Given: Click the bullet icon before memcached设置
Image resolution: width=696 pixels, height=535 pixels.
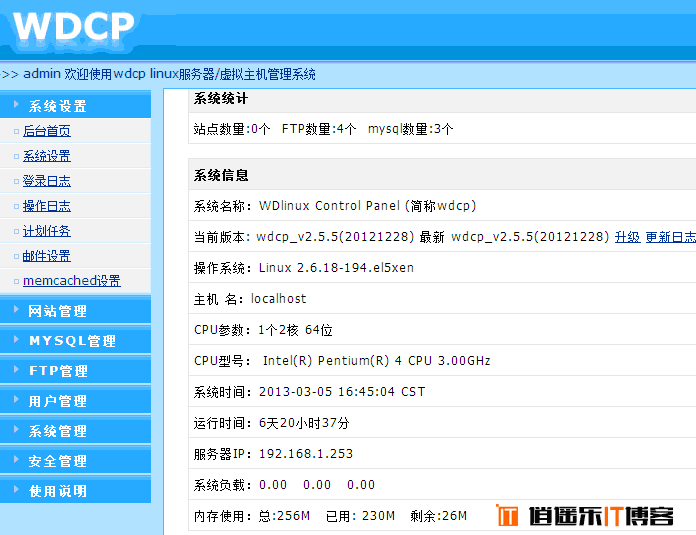Looking at the screenshot, I should pyautogui.click(x=16, y=281).
